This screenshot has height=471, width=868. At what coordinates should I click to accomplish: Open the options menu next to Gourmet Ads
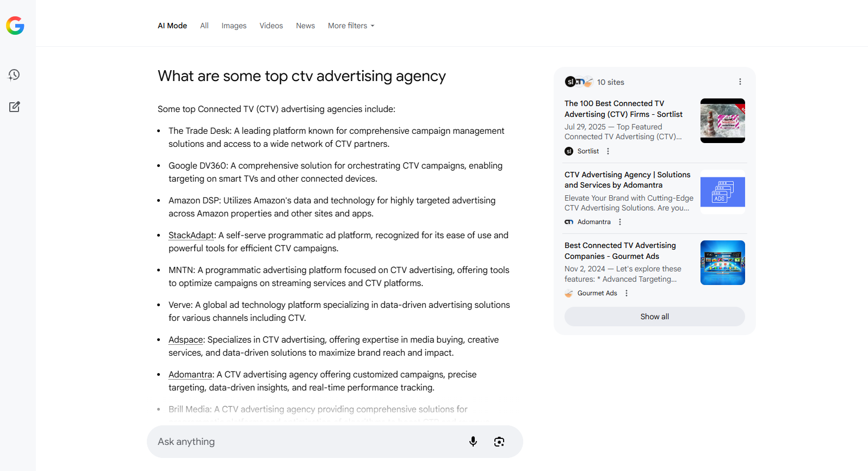point(627,293)
